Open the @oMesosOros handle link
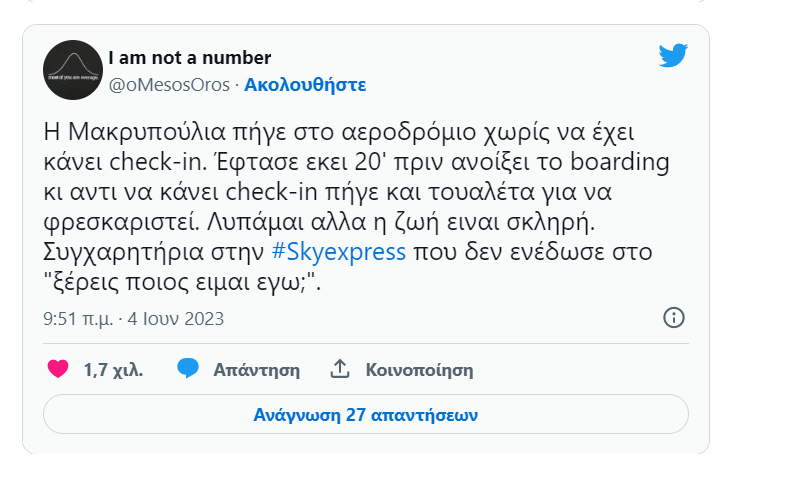Screen dimensions: 796x477 168,85
